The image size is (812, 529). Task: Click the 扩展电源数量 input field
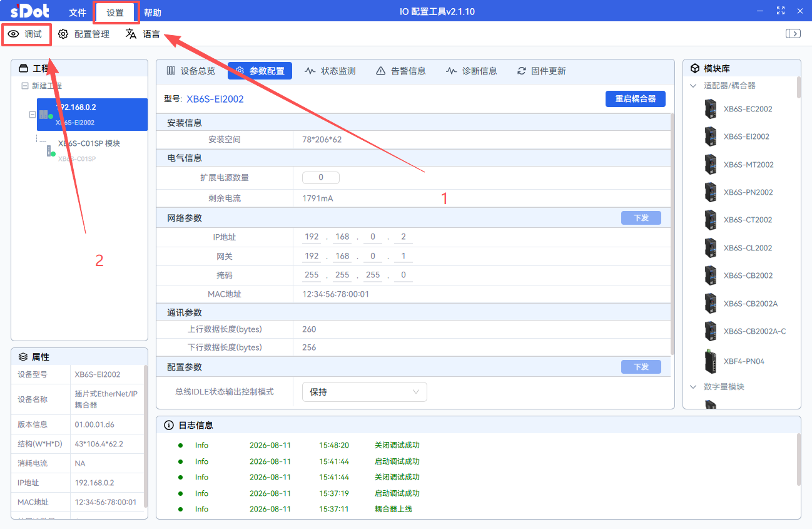321,178
